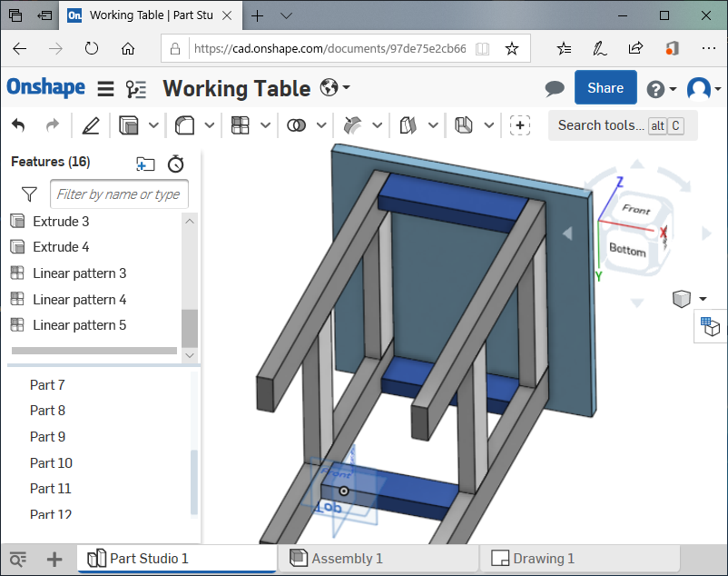Add page to favorites with star icon

(512, 48)
